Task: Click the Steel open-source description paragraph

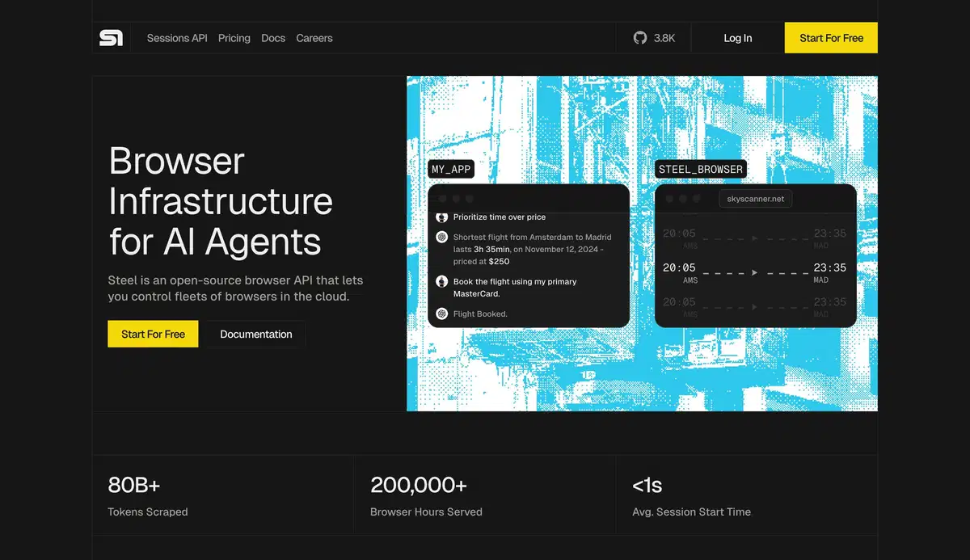Action: [x=235, y=288]
